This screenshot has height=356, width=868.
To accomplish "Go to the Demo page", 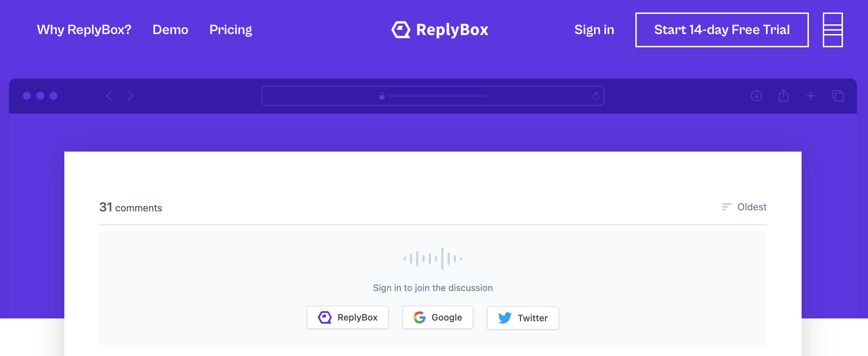I will [x=170, y=30].
